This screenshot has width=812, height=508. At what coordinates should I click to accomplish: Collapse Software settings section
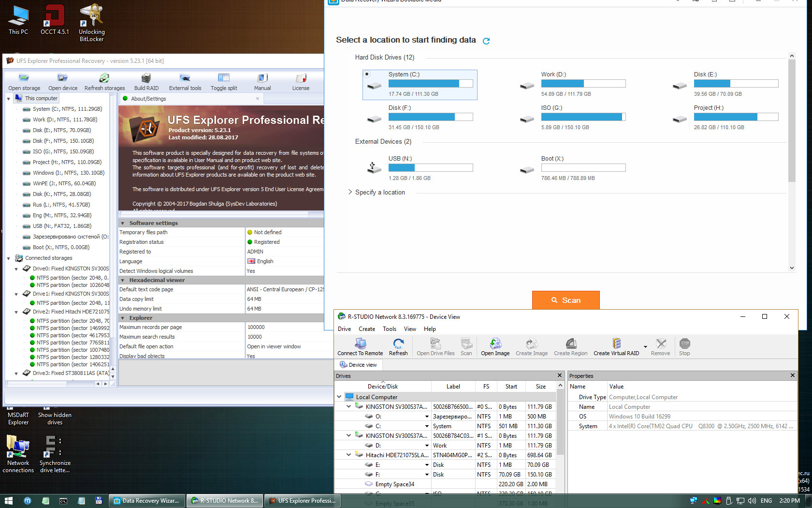(x=123, y=223)
